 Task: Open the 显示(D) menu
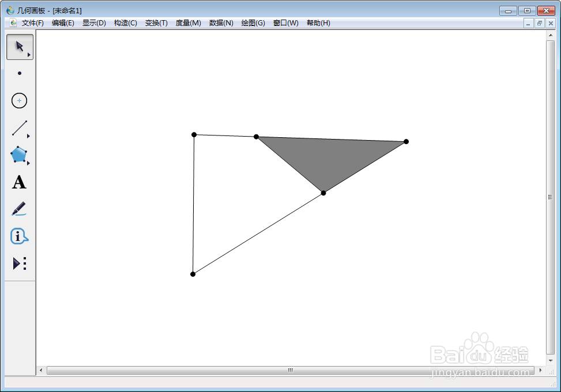pyautogui.click(x=94, y=23)
